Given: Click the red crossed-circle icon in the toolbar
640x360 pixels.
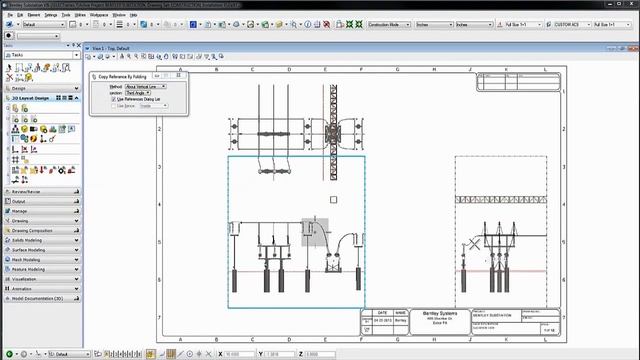Looking at the screenshot, I should click(327, 24).
